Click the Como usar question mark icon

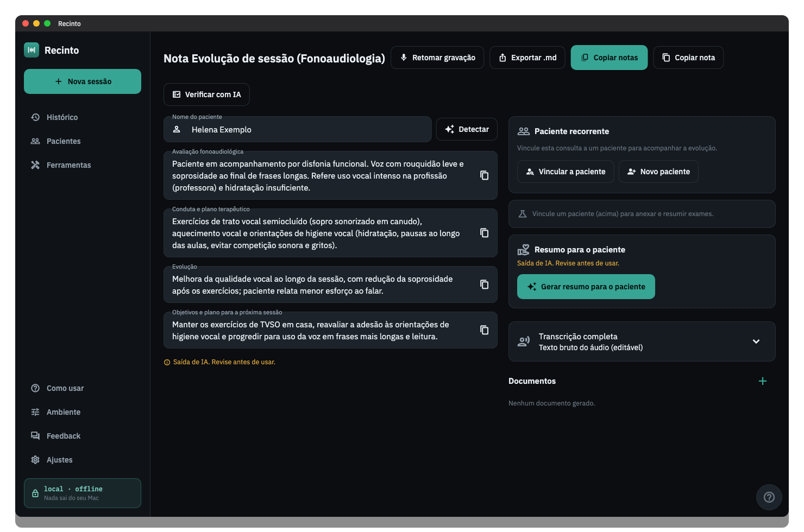[35, 388]
